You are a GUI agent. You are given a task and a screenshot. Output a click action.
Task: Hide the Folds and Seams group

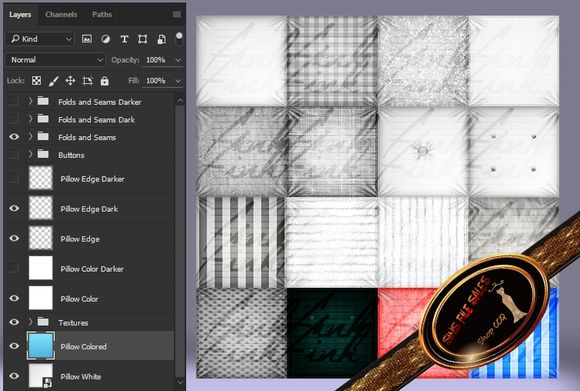(x=14, y=137)
